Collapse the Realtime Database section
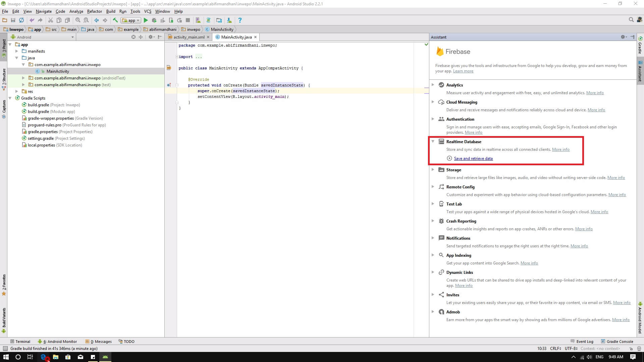Viewport: 644px width, 362px height. point(433,141)
